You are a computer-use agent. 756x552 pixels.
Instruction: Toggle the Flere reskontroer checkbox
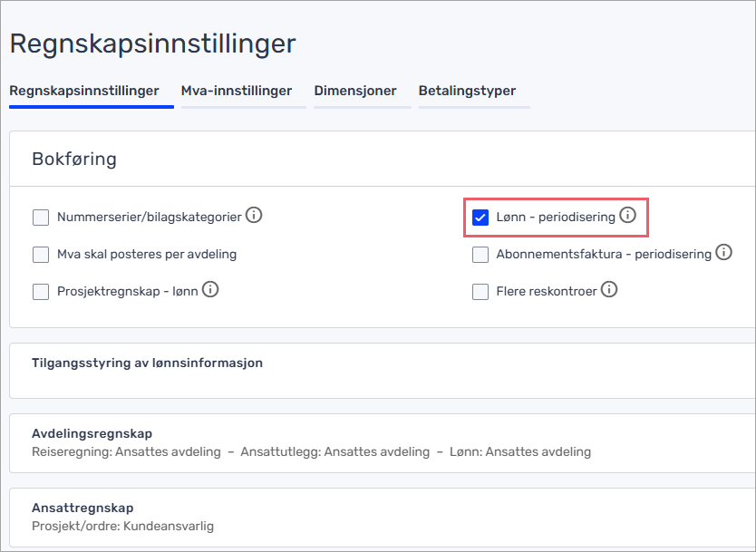click(480, 292)
